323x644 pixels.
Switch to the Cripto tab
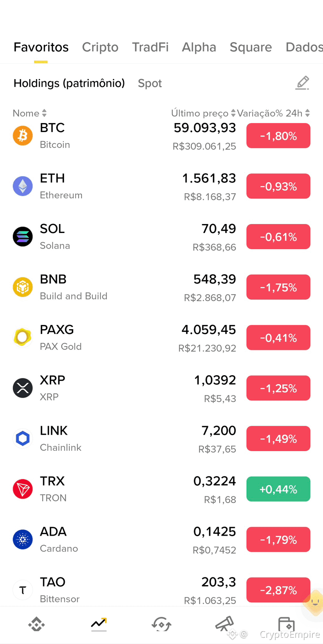pos(100,47)
